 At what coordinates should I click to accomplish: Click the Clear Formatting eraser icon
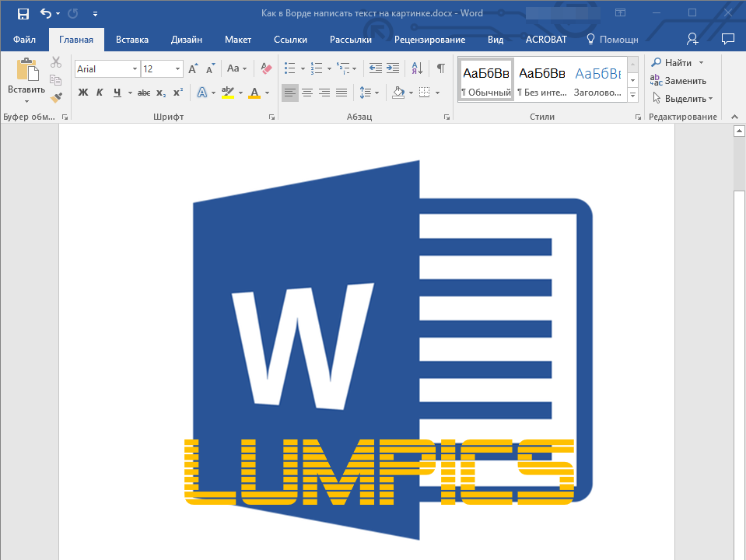tap(267, 68)
